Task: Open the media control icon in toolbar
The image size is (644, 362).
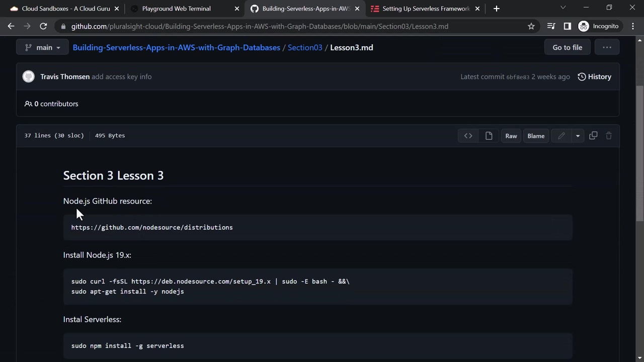Action: (x=551, y=26)
